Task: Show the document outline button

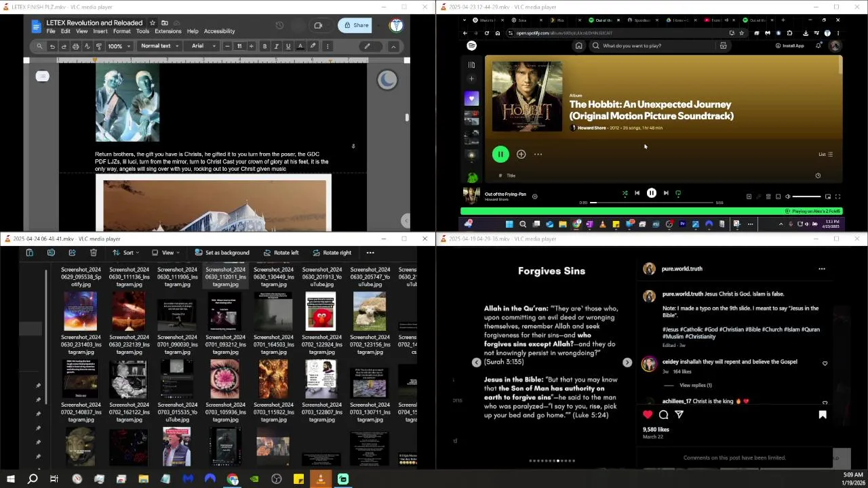Action: tap(43, 76)
